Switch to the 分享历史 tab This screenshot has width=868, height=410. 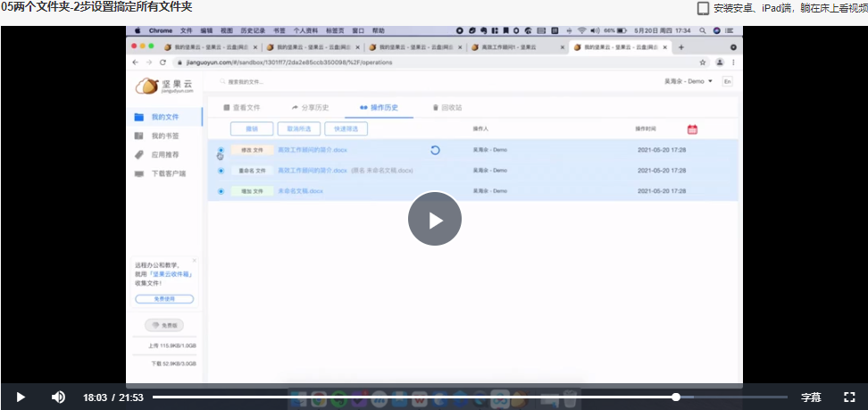click(310, 107)
